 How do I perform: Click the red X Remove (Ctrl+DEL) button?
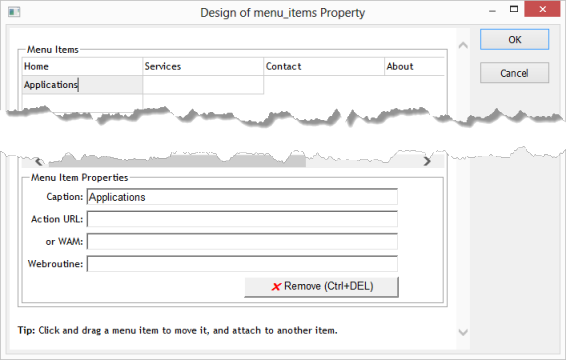pos(321,287)
